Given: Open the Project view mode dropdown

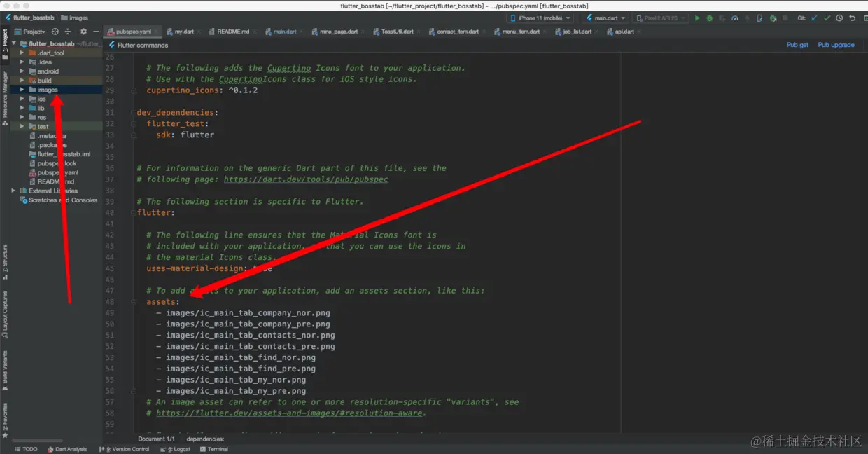Looking at the screenshot, I should pos(30,32).
